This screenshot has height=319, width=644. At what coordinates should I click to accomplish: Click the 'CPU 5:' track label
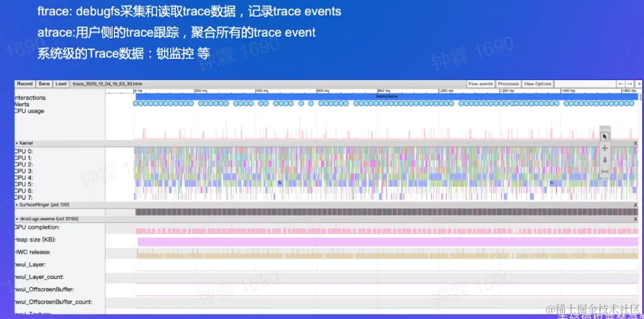(24, 184)
